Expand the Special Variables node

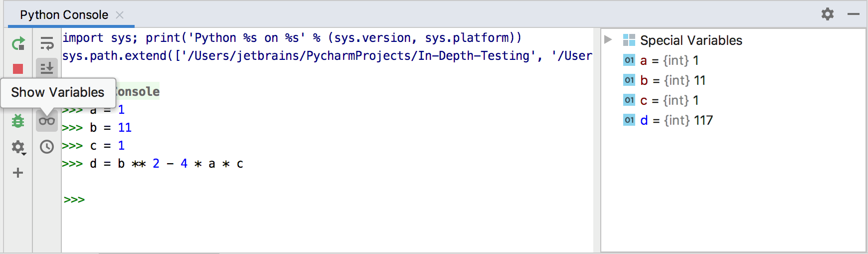608,40
